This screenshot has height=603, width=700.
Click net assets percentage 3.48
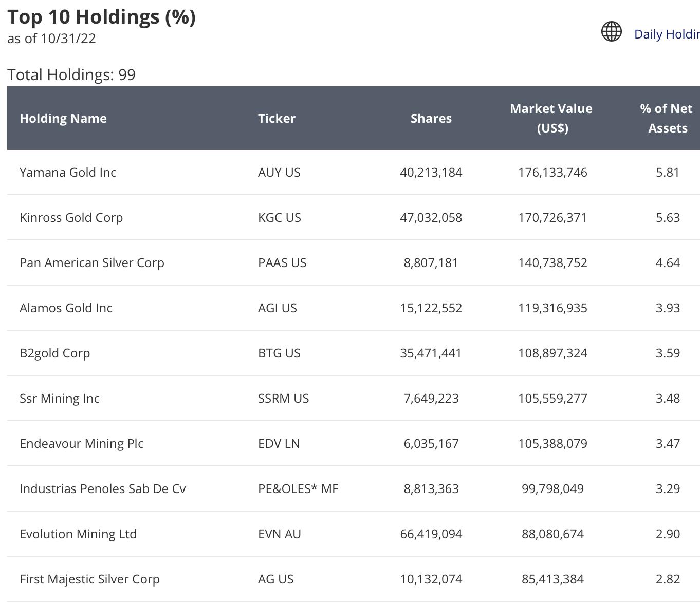[x=668, y=398]
